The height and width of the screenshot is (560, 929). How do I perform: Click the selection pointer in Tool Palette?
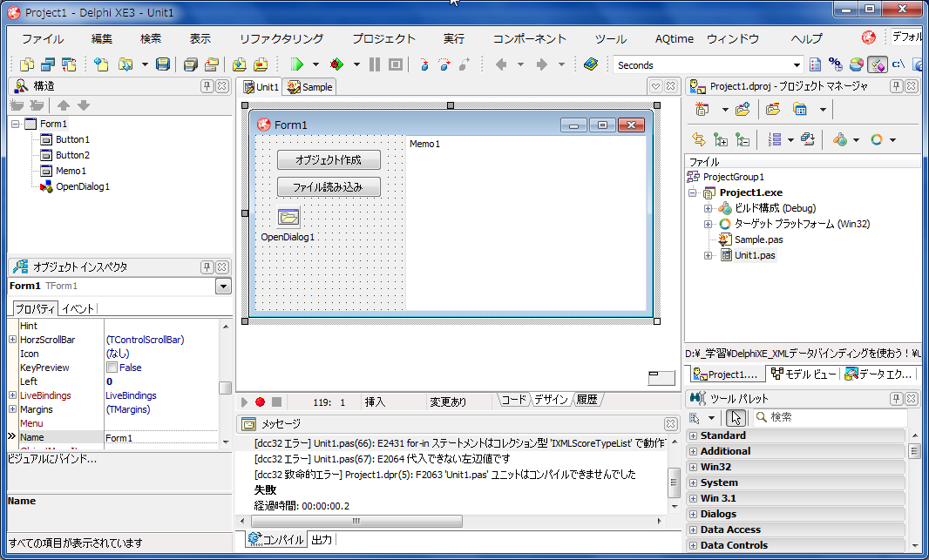pos(736,417)
